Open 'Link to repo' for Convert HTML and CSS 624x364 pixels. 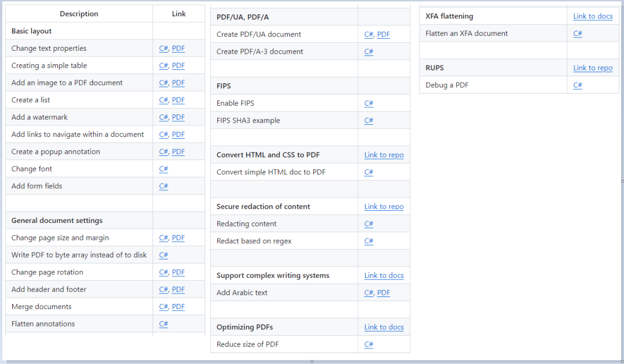[384, 155]
